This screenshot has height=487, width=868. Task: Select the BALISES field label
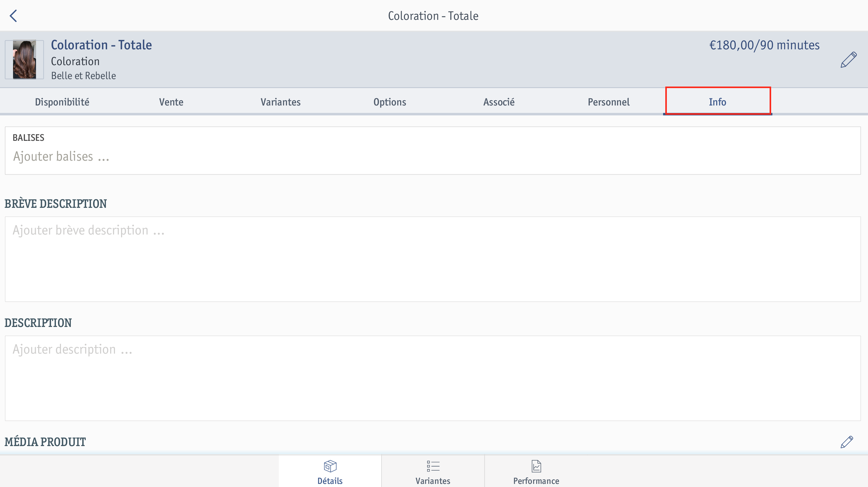point(28,137)
